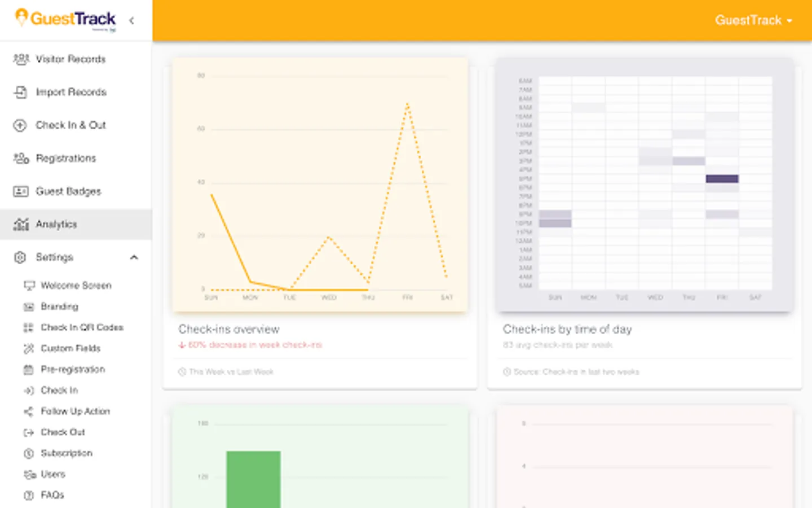Click the GuestTrack logo
The image size is (812, 508).
coord(65,20)
